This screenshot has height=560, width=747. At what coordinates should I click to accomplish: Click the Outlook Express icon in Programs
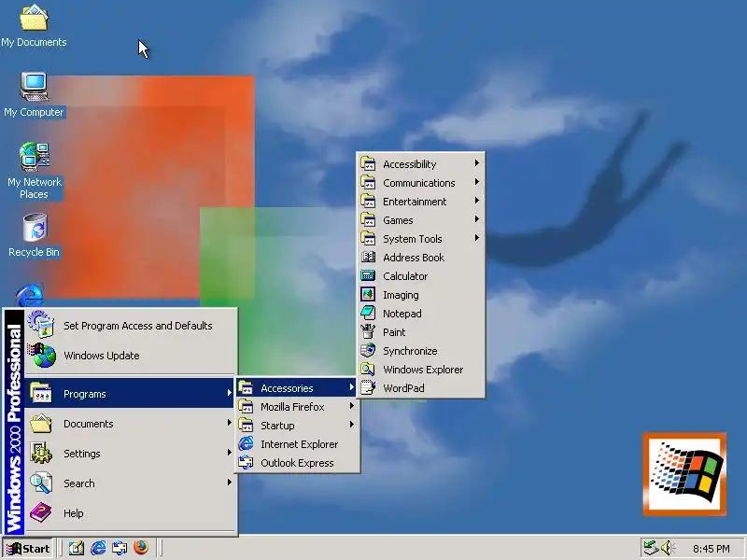pyautogui.click(x=246, y=462)
